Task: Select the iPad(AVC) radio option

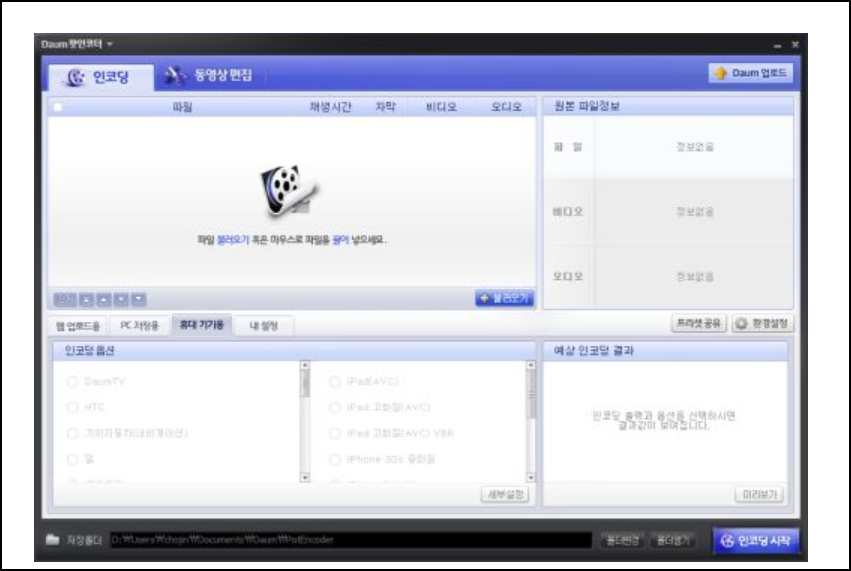Action: tap(335, 382)
